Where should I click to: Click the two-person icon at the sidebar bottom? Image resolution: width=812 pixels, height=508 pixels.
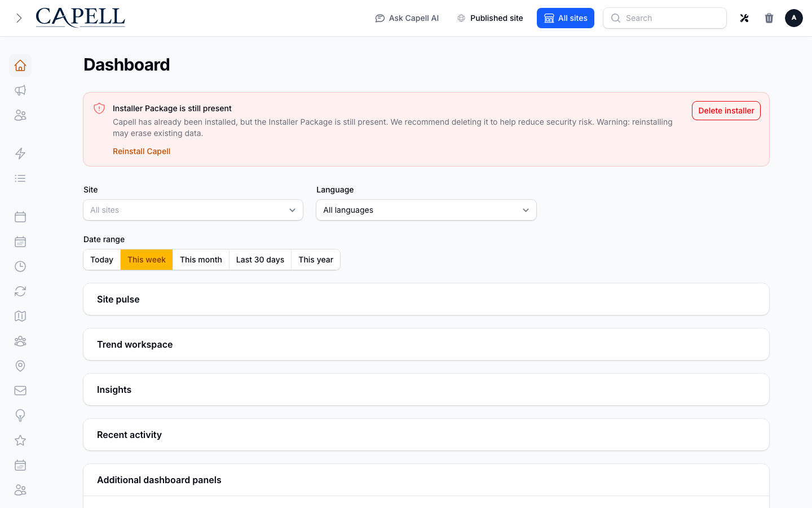(20, 490)
